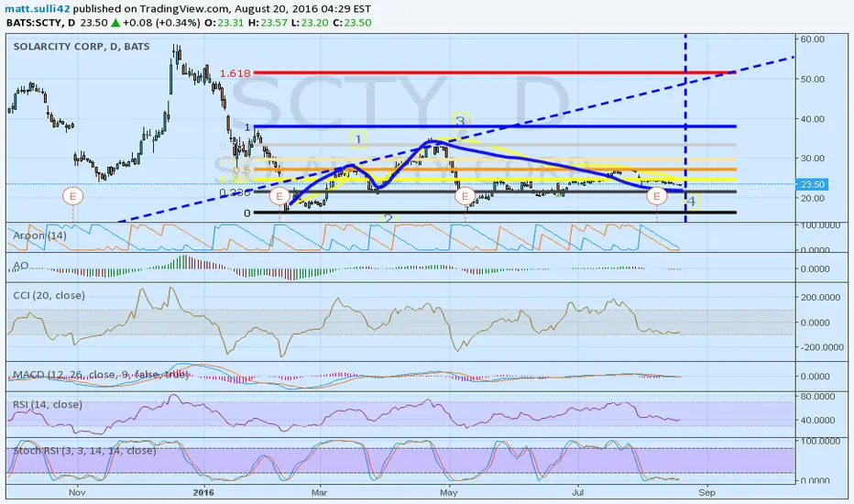Click the 0.236 Fibonacci level label
The image size is (854, 504).
point(235,192)
